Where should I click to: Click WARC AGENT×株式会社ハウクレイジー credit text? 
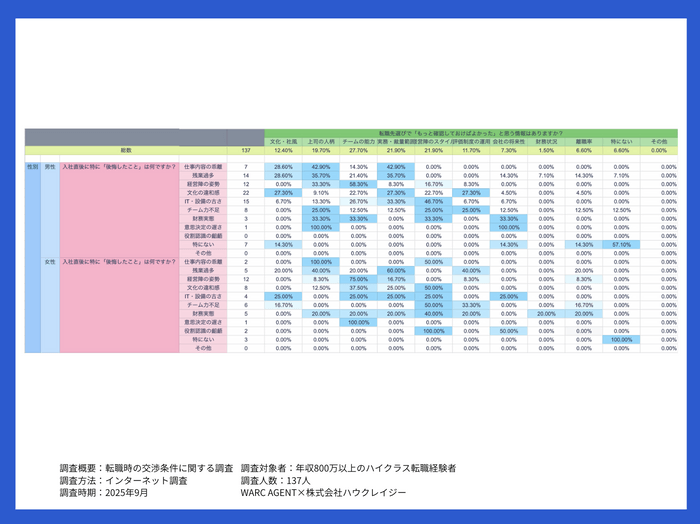pyautogui.click(x=323, y=493)
